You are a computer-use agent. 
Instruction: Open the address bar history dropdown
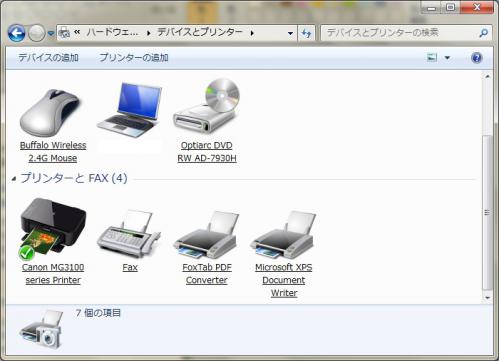[290, 33]
